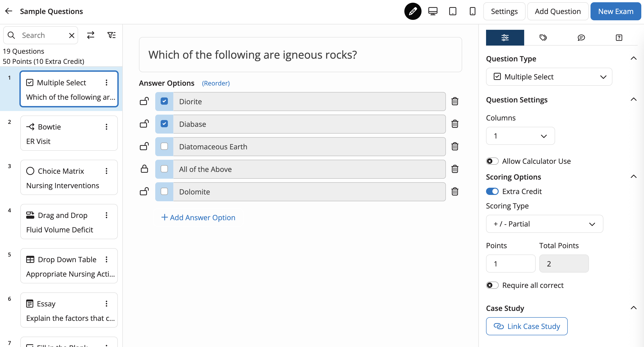
Task: Unlock the All of the Above option
Action: (x=144, y=169)
